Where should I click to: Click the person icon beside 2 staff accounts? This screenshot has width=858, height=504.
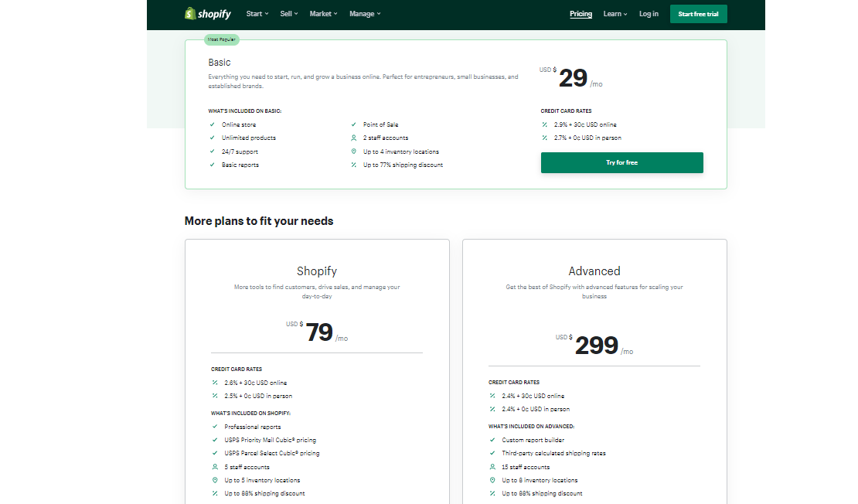(x=353, y=138)
